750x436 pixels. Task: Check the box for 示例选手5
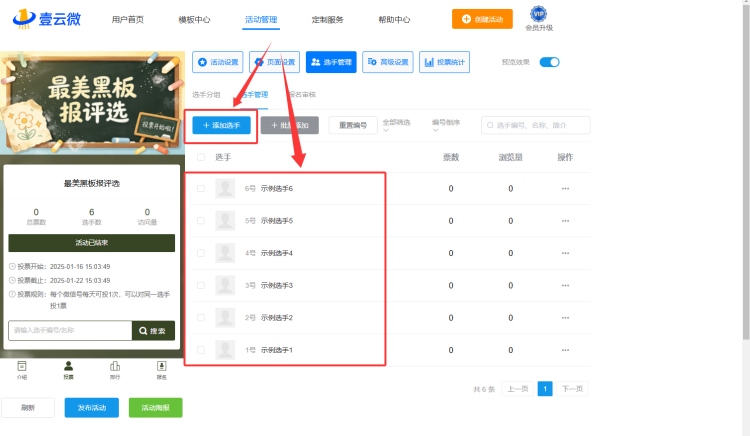point(201,221)
